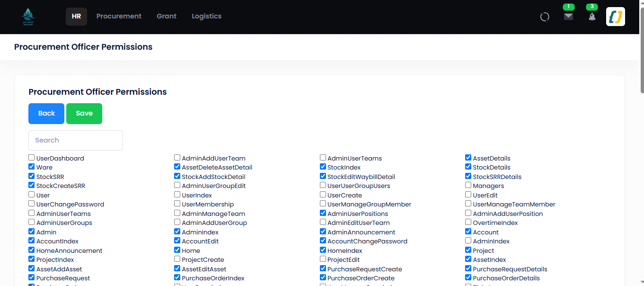644x286 pixels.
Task: Enable the UserIndex permission
Action: point(177,195)
